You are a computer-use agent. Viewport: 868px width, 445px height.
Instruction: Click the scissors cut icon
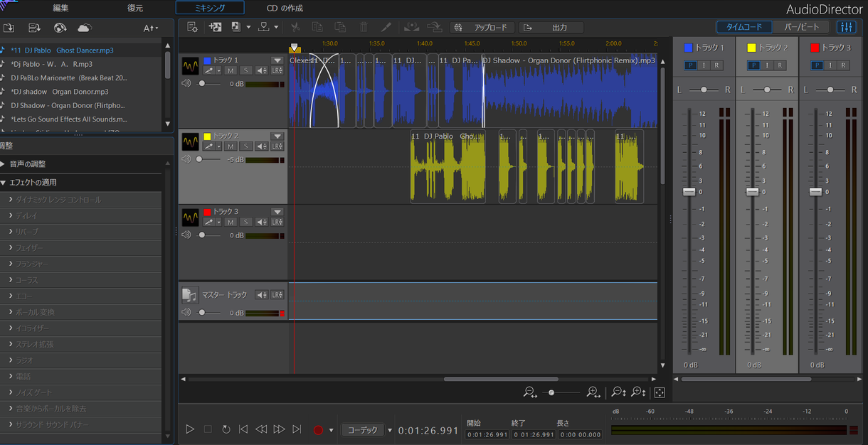point(296,27)
